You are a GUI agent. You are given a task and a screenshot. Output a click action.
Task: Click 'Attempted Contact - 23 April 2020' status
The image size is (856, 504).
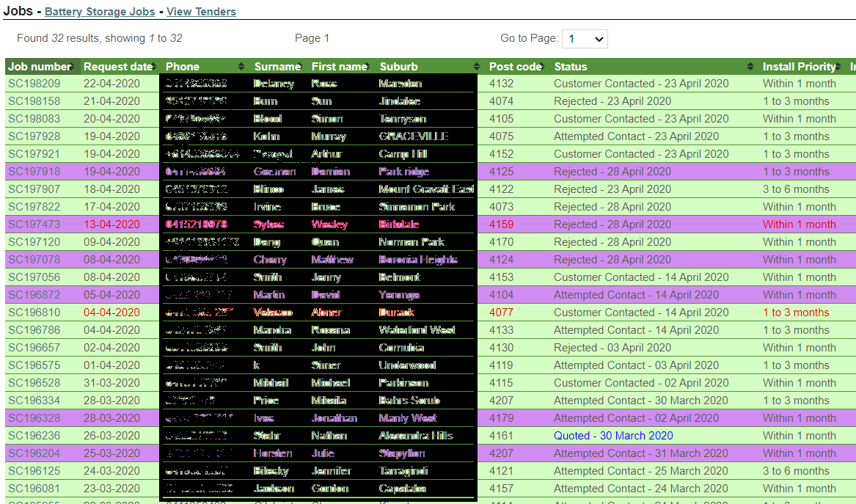636,136
